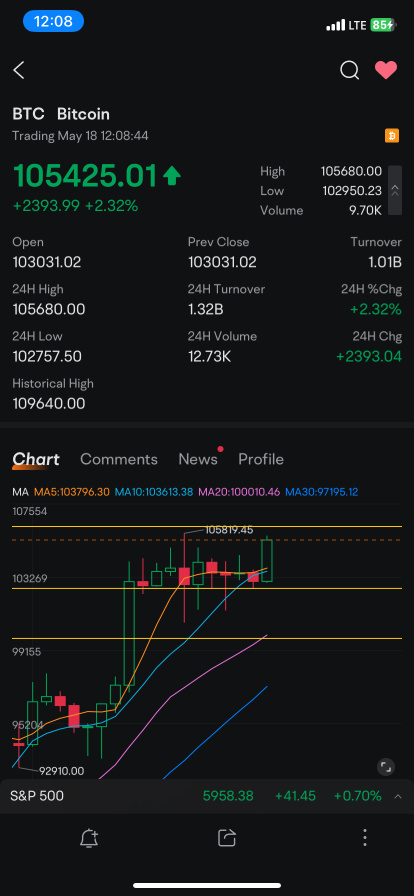Open the Profile tab
Screen dimensions: 414x896
point(261,459)
